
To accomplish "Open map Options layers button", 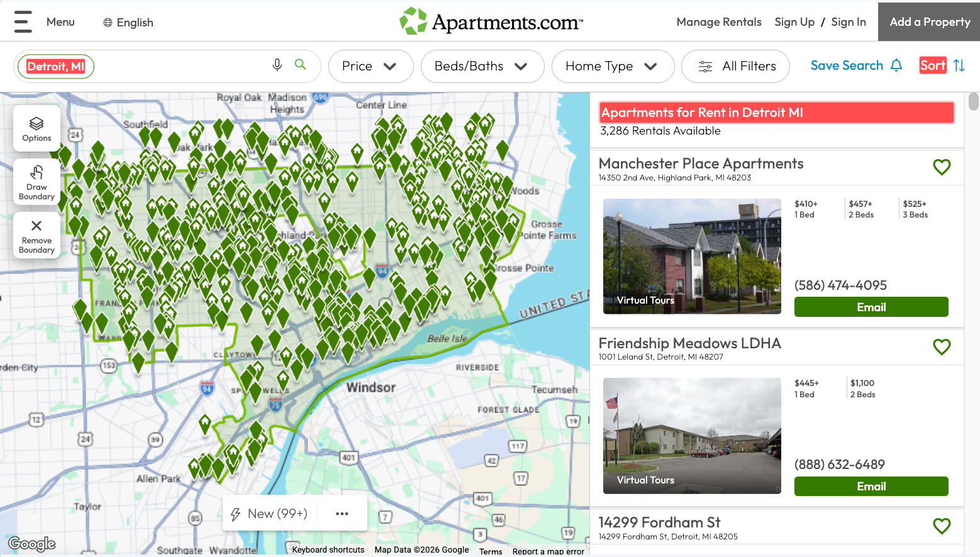I will coord(36,128).
